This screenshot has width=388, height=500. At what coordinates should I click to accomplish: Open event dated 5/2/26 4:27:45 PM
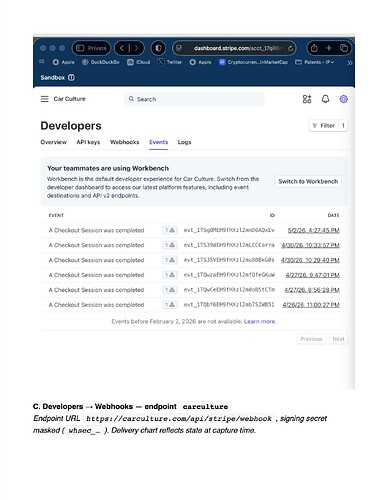[314, 230]
